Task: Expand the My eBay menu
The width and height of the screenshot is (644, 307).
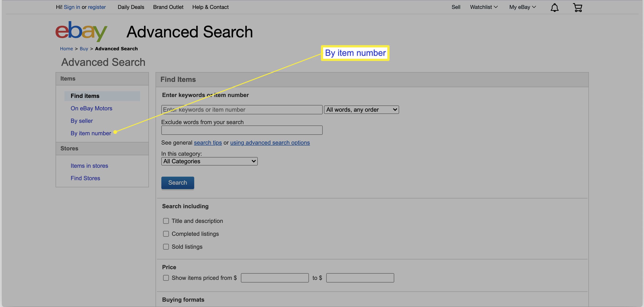Action: click(522, 7)
